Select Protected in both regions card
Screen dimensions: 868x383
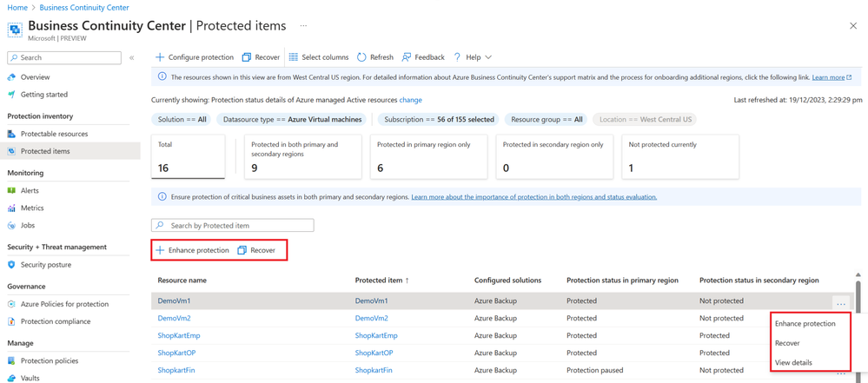[x=303, y=156]
